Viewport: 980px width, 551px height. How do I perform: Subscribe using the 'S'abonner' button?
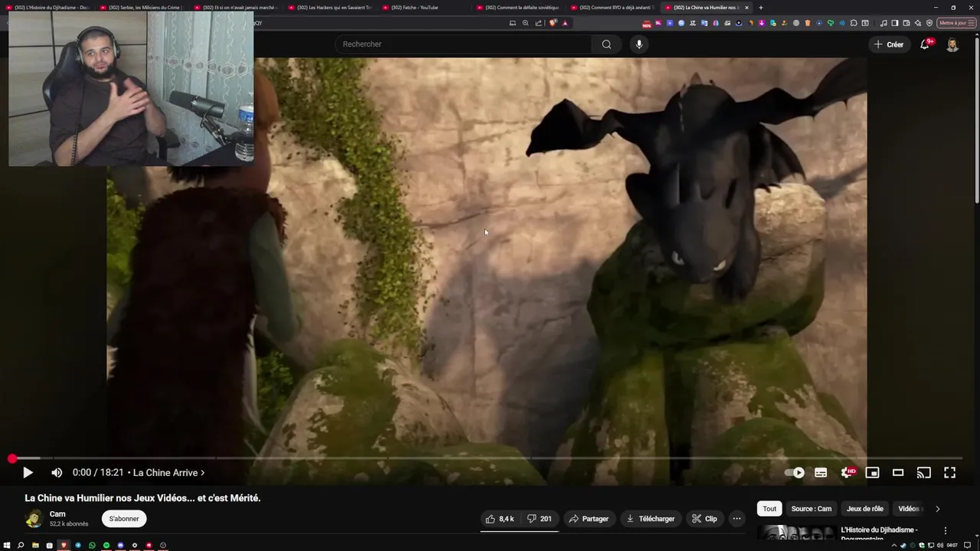tap(124, 519)
